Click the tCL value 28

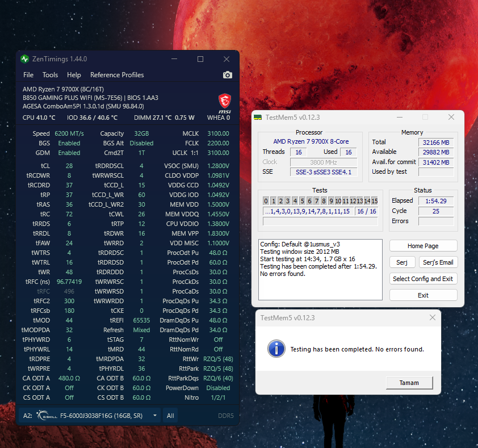69,166
